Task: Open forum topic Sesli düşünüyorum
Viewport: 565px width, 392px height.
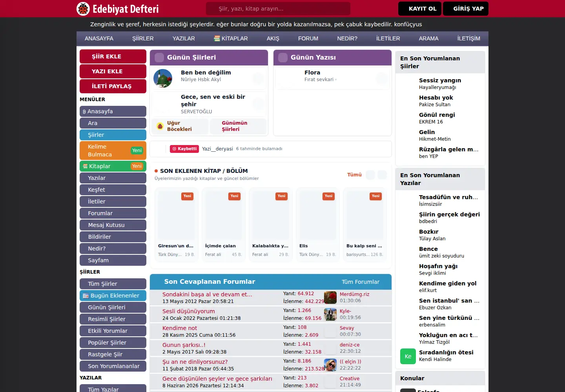Action: (x=189, y=311)
